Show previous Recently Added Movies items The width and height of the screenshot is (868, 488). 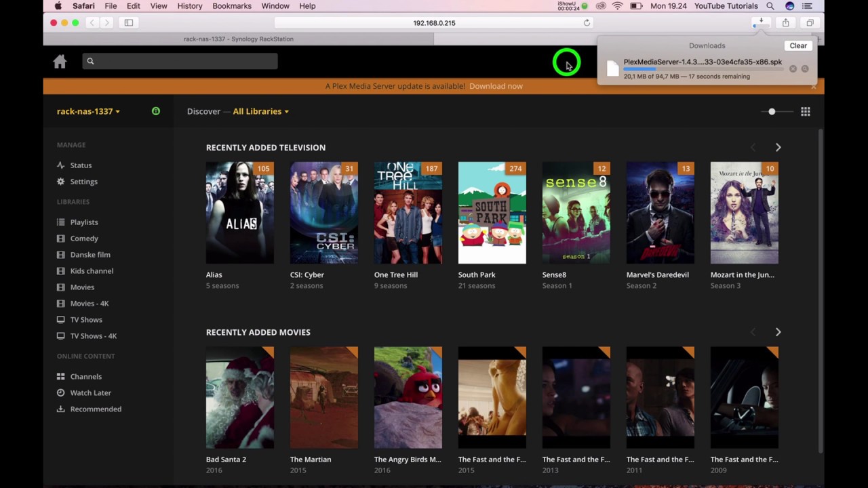[x=753, y=332]
